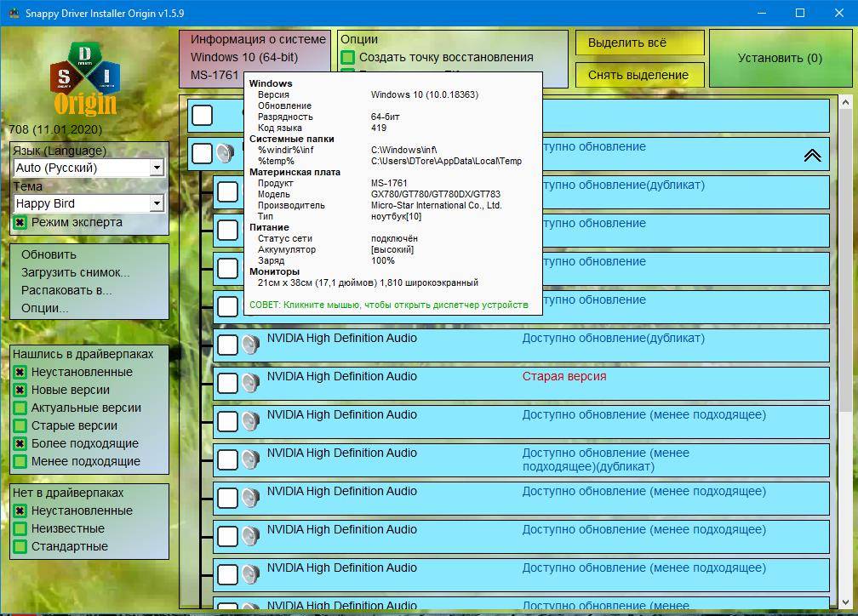This screenshot has height=616, width=858.
Task: Click the 'Опции' panel header
Action: [359, 39]
